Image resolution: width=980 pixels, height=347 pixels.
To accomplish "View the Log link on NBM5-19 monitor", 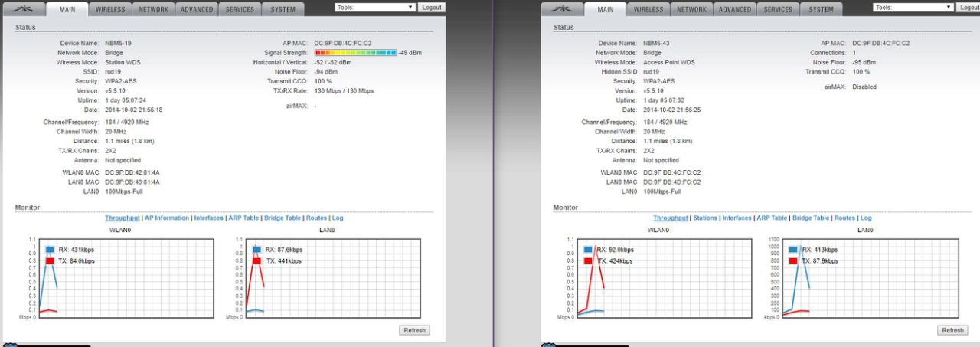I will point(338,218).
